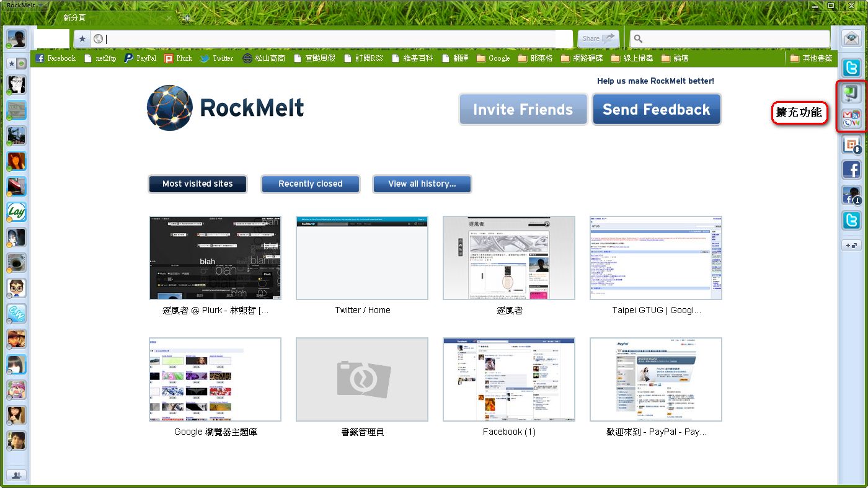
Task: Open the 維基百科 bookmark
Action: [412, 58]
